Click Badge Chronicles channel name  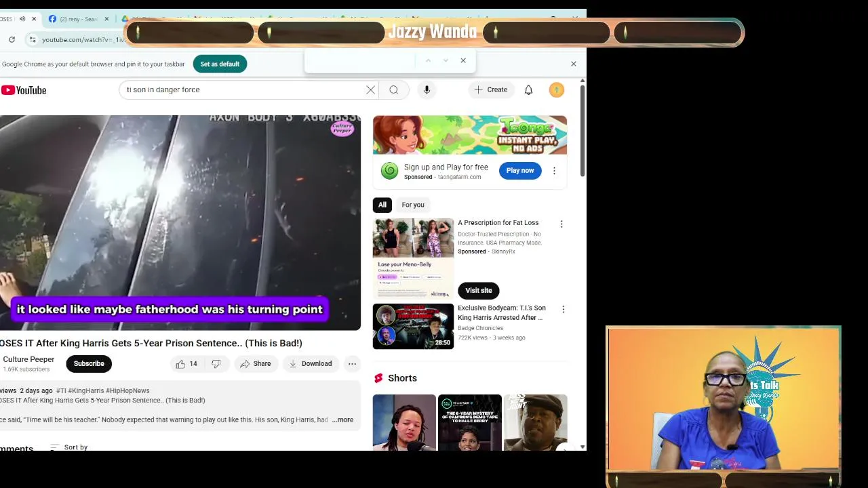tap(480, 328)
